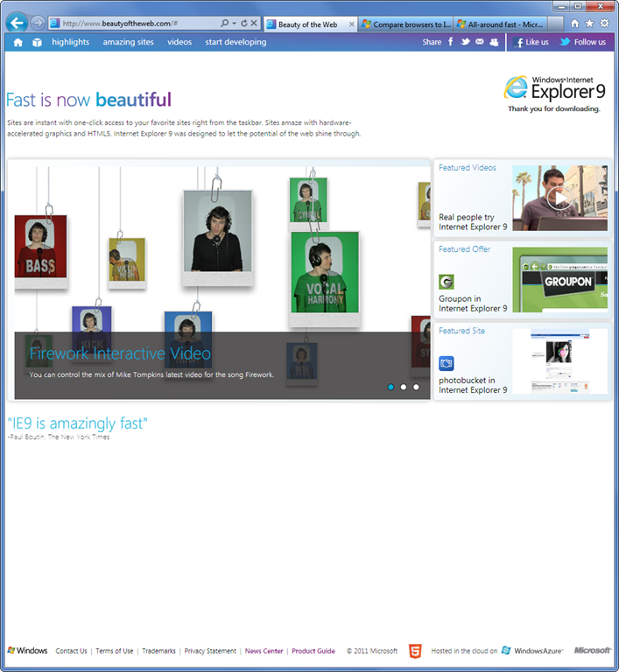Switch to the Compare browsers tab
The width and height of the screenshot is (619, 672).
pos(405,24)
